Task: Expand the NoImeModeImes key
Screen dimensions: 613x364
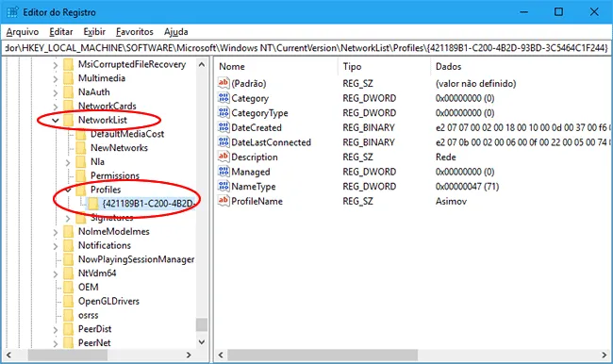Action: pos(55,232)
